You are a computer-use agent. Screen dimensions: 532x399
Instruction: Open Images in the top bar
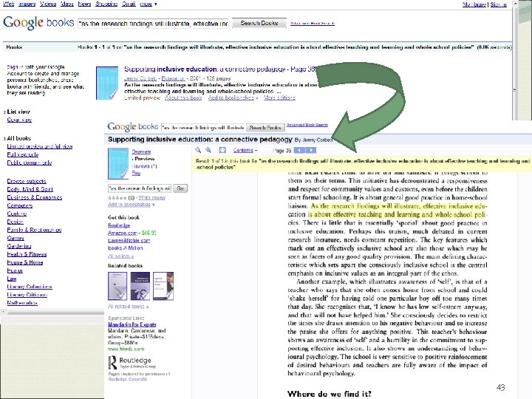[x=27, y=4]
